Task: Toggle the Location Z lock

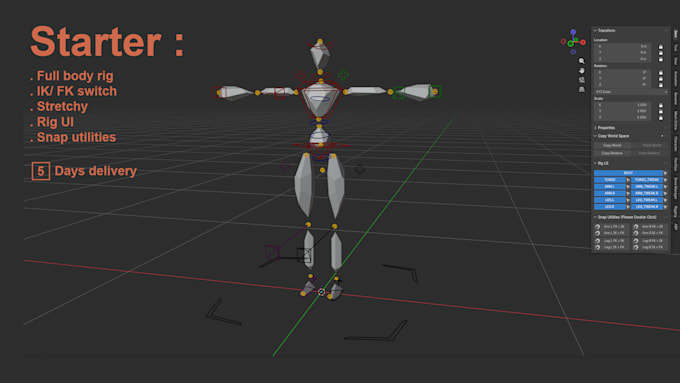Action: [660, 59]
